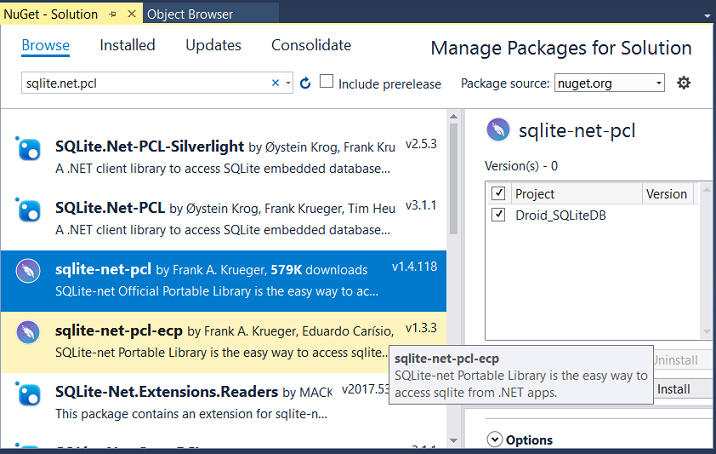This screenshot has width=716, height=454.
Task: Open search history dropdown arrow
Action: point(288,83)
